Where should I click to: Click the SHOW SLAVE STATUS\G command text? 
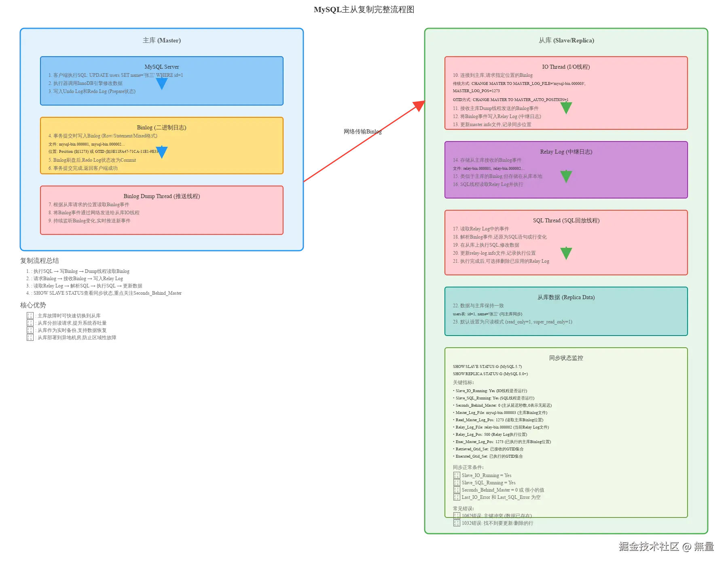tap(487, 367)
